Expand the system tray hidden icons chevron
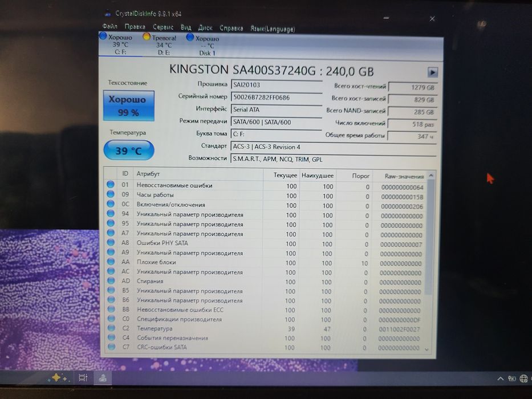532x399 pixels. click(x=500, y=378)
